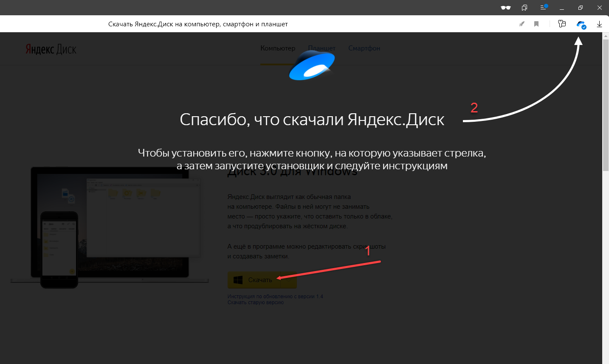The image size is (609, 364).
Task: Click the Скачать старую версию link
Action: pos(255,302)
